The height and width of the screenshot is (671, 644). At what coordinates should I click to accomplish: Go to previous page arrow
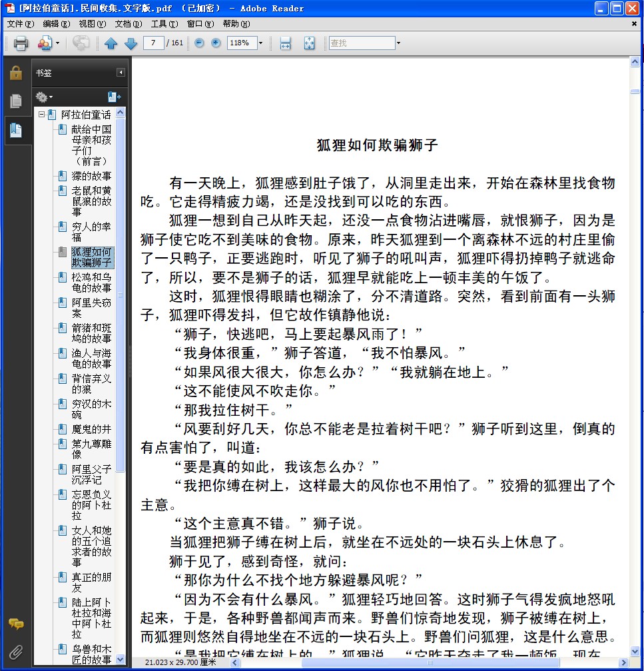click(x=111, y=43)
